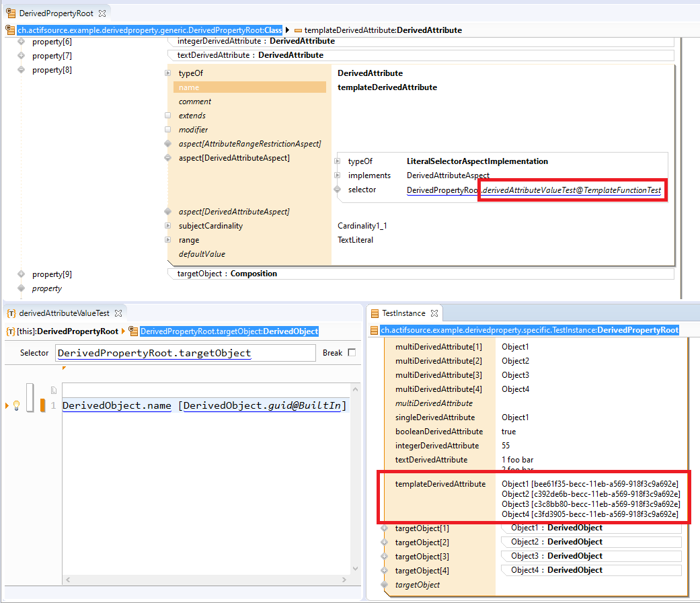
Task: Click the template icon before [this]:DerivedPropertyRoot
Action: coord(11,331)
